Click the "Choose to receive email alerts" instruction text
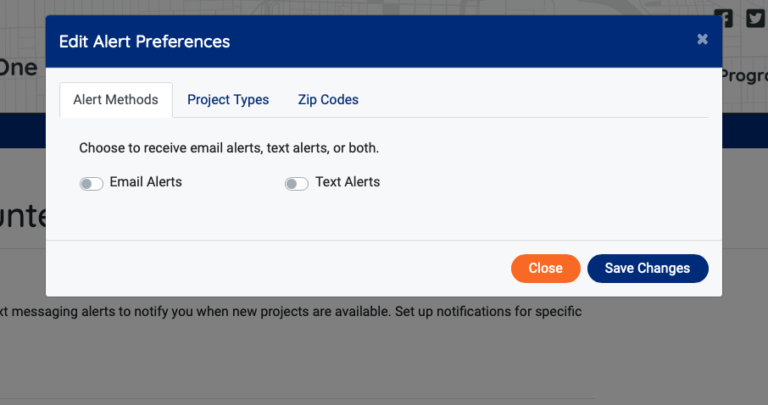This screenshot has height=405, width=768. [229, 148]
